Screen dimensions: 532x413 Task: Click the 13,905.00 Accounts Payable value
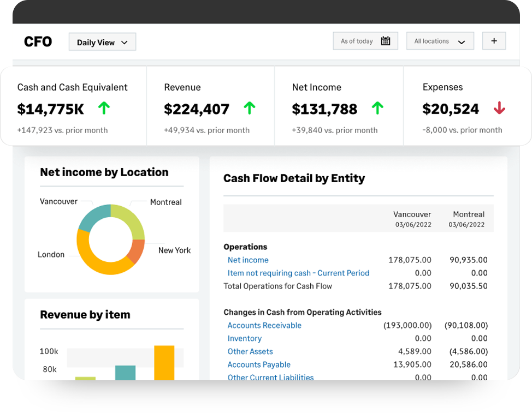click(x=412, y=364)
